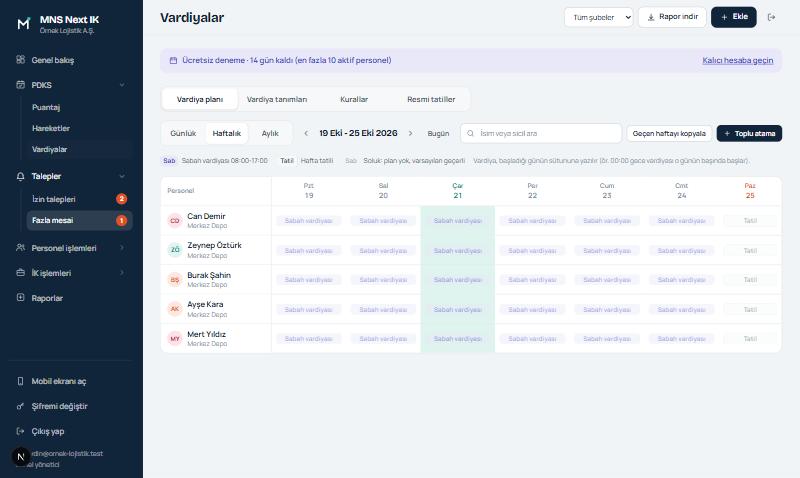Open the Puantaj menu item
800x478 pixels.
(x=80, y=107)
